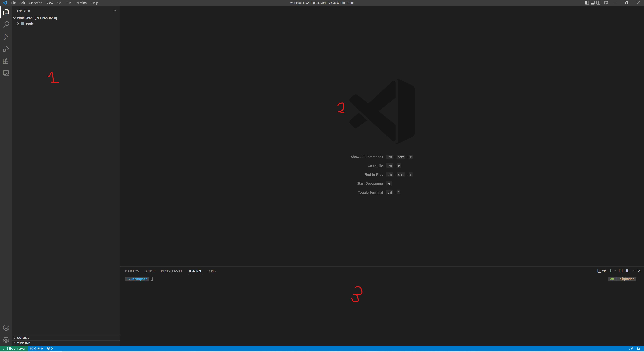Open the Manage gear menu
The height and width of the screenshot is (352, 644).
(x=6, y=340)
